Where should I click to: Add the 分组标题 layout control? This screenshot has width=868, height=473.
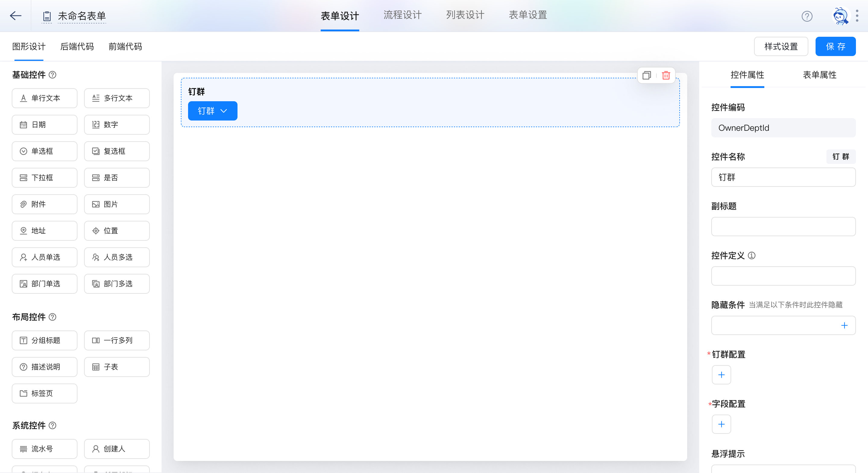pos(45,340)
